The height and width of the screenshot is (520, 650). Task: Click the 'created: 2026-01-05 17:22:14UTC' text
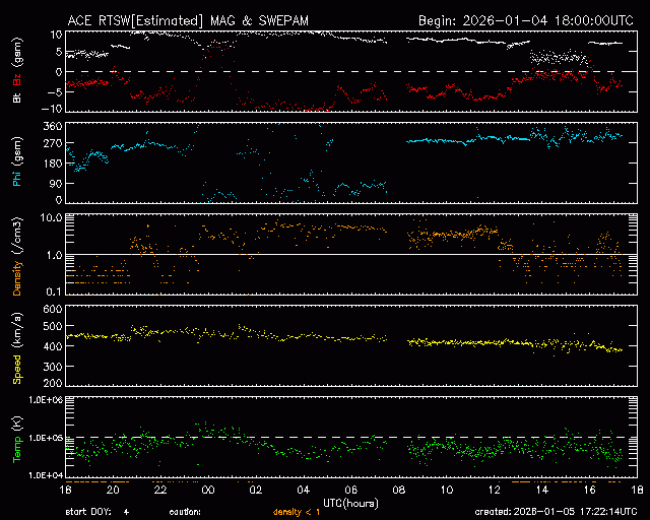tap(556, 512)
